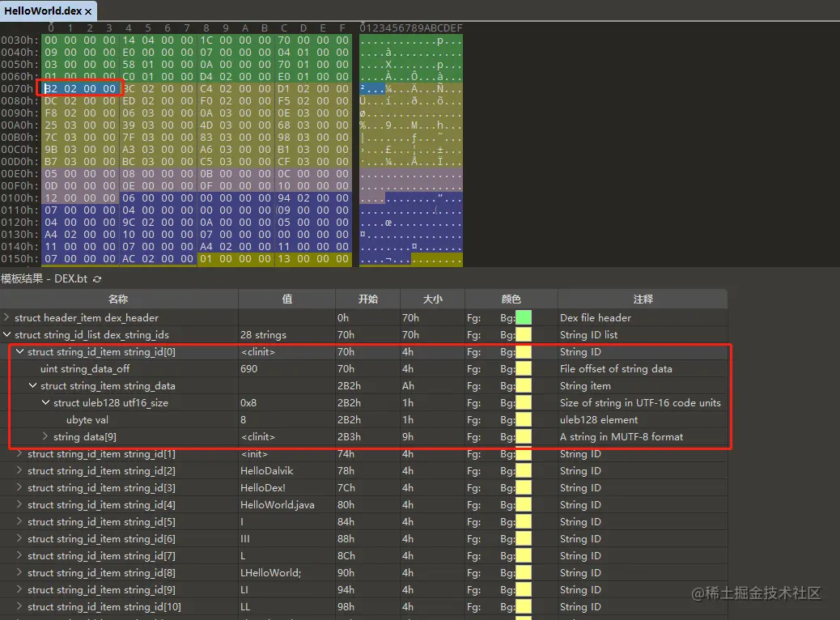The image size is (840, 620).
Task: Click the Dex file header comment
Action: [x=596, y=318]
